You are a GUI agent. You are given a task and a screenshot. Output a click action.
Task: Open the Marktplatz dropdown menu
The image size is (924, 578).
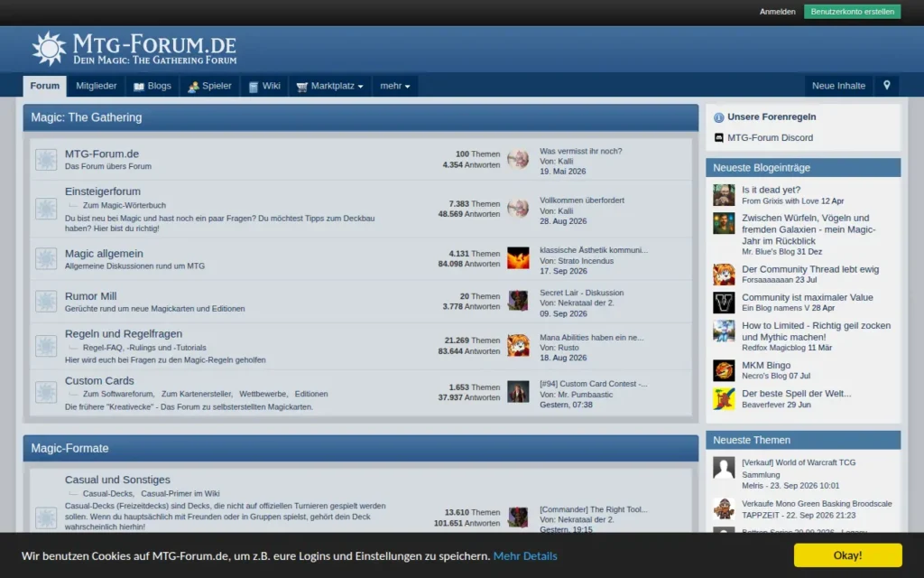[x=329, y=86]
